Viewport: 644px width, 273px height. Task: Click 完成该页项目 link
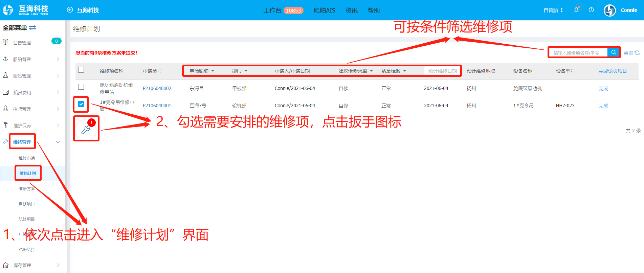coord(613,71)
